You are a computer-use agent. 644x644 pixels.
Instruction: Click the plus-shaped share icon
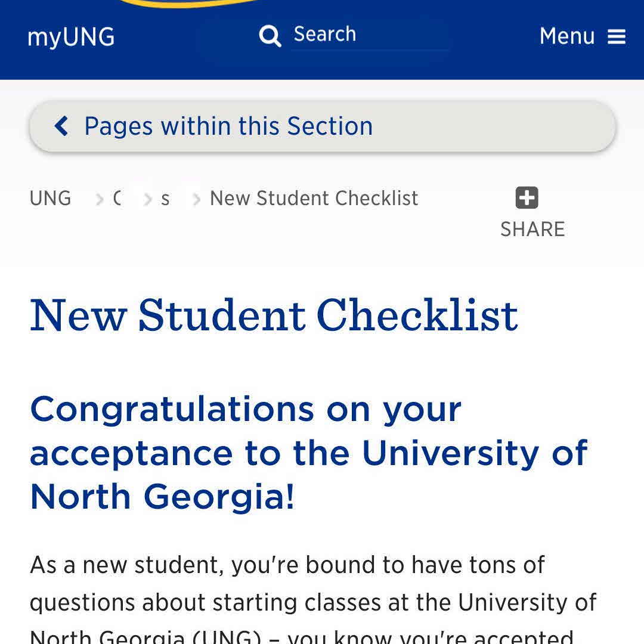527,198
